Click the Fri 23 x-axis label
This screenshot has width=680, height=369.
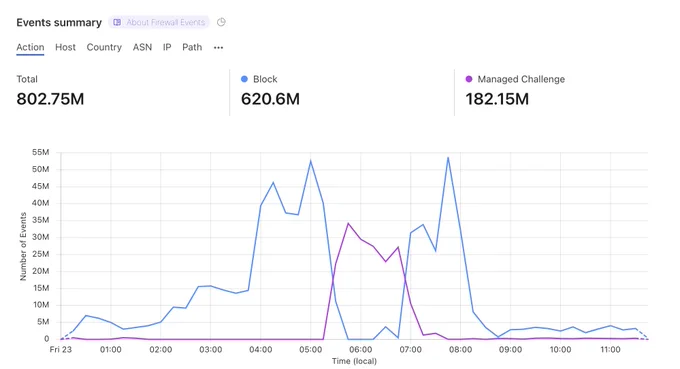click(x=61, y=349)
